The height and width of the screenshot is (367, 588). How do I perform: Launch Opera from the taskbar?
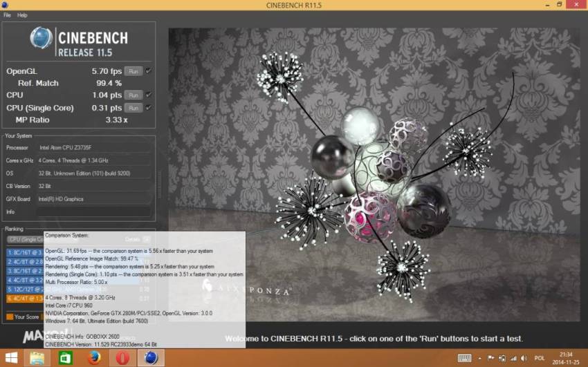coord(122,358)
